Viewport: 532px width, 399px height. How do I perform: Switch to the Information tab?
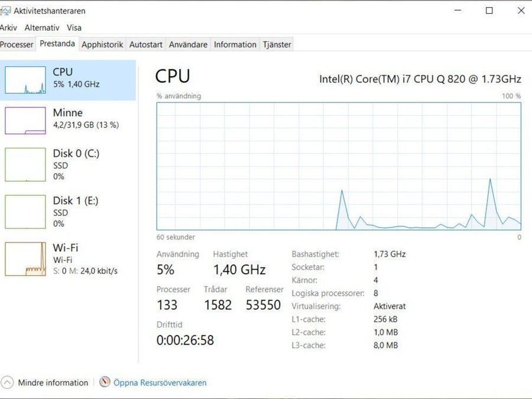(235, 44)
